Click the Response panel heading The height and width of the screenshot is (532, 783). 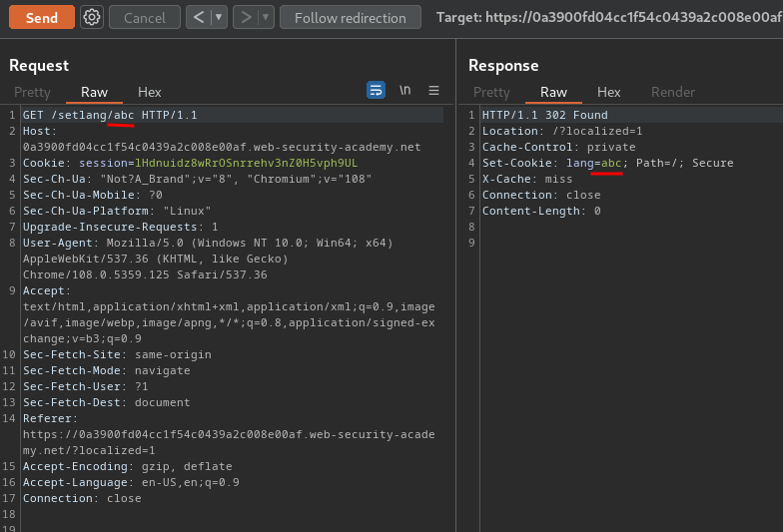click(503, 66)
